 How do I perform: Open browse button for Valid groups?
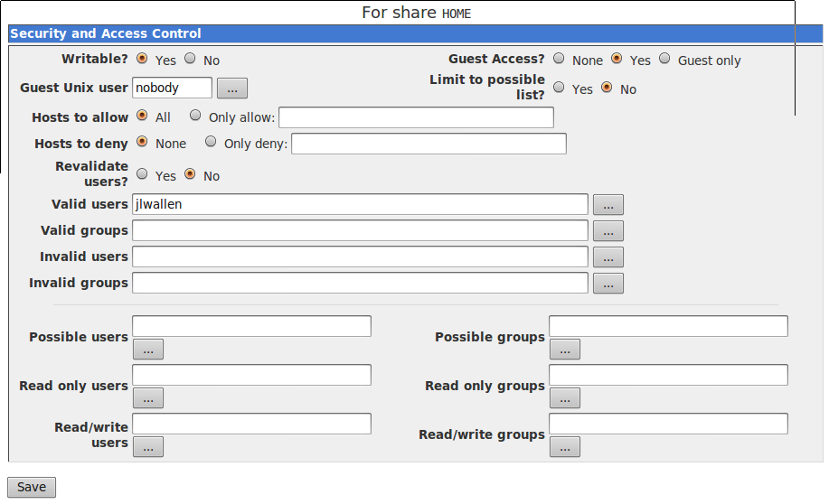[608, 231]
